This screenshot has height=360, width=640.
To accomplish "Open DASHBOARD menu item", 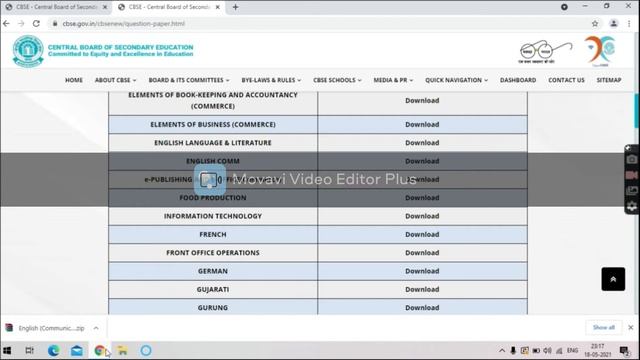I will (518, 80).
